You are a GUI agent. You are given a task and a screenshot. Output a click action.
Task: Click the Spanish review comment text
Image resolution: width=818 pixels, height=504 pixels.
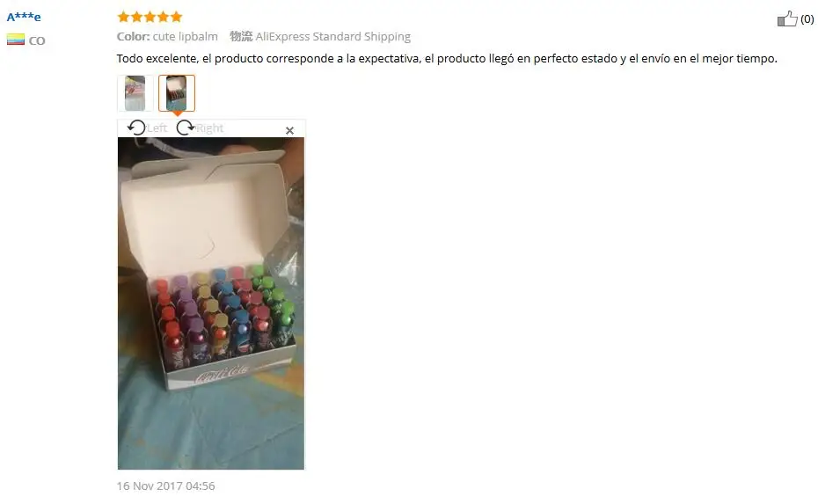coord(447,58)
